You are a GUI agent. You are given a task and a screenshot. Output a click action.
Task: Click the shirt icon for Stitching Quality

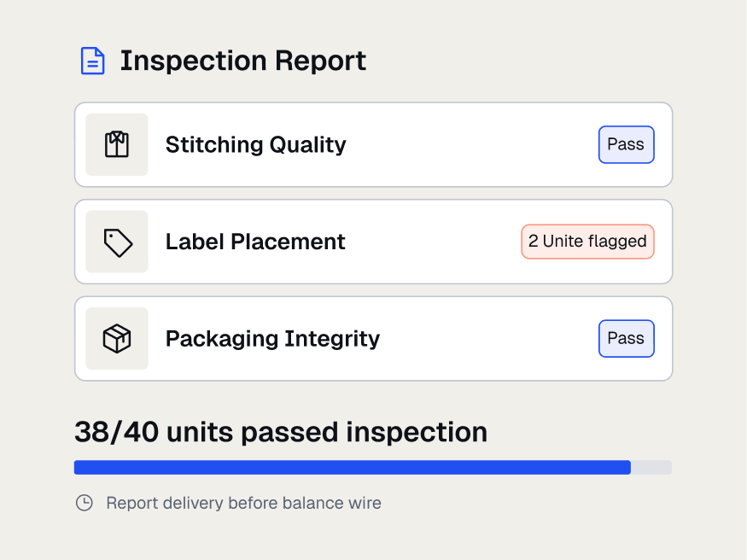click(117, 144)
